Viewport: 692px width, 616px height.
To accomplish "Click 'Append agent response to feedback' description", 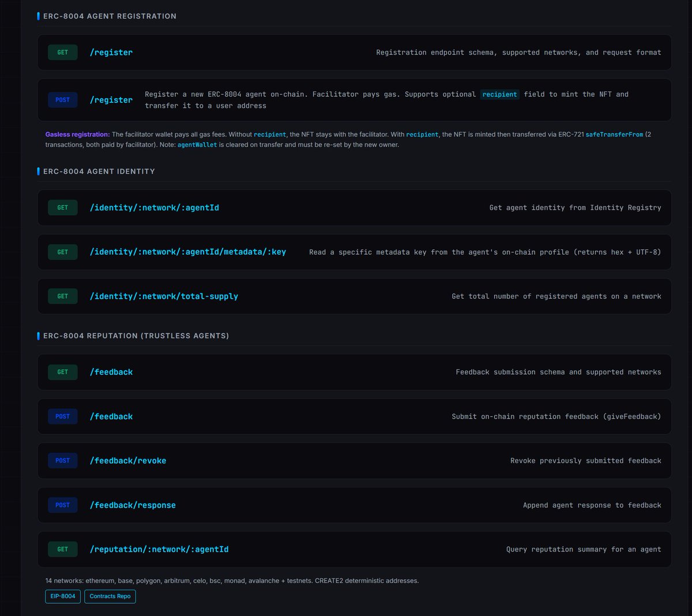I will (592, 506).
